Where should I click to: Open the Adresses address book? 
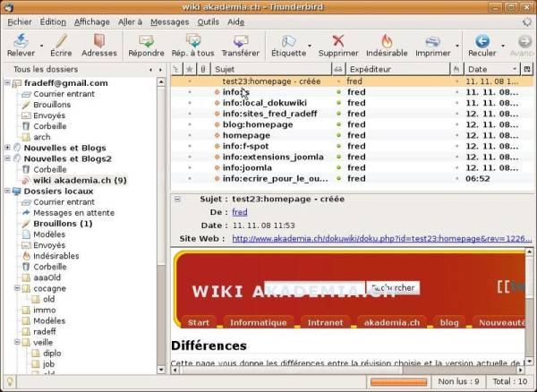point(99,45)
